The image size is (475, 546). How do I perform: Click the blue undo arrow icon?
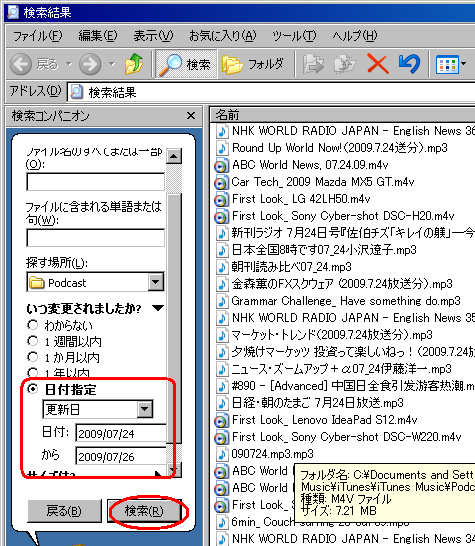(x=410, y=64)
